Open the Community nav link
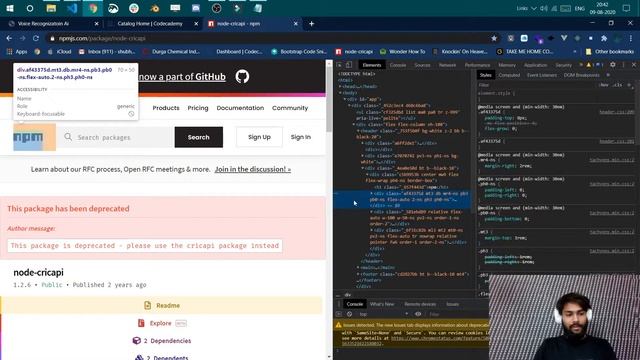Viewport: 640px width, 360px height. pyautogui.click(x=290, y=108)
